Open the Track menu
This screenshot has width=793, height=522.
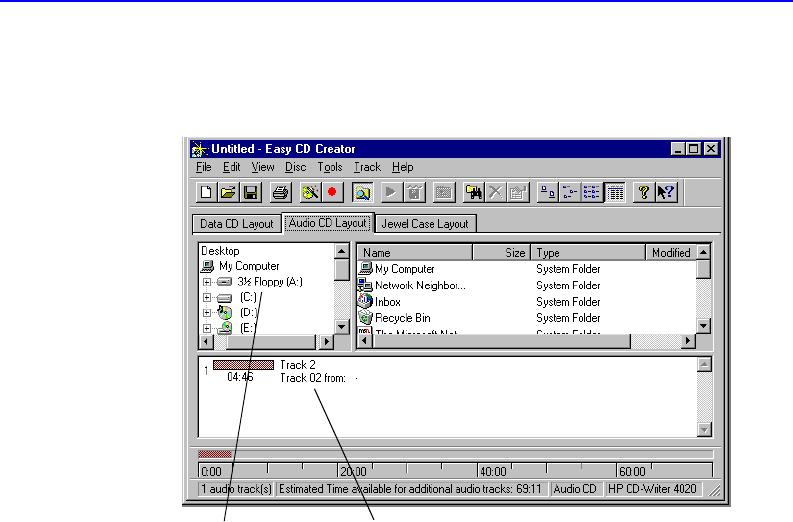pos(367,167)
